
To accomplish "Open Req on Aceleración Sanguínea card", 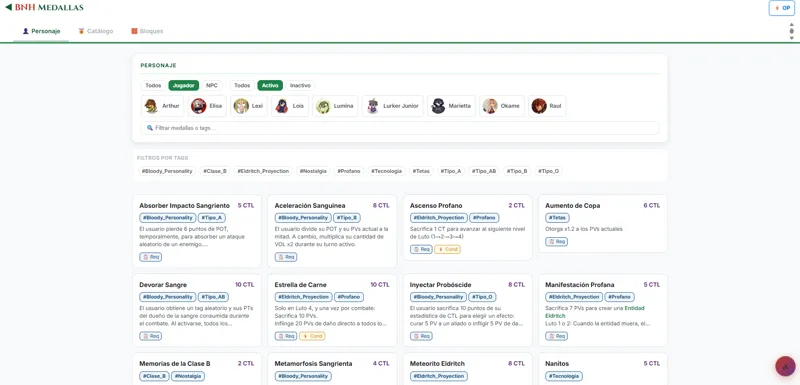I will [286, 257].
